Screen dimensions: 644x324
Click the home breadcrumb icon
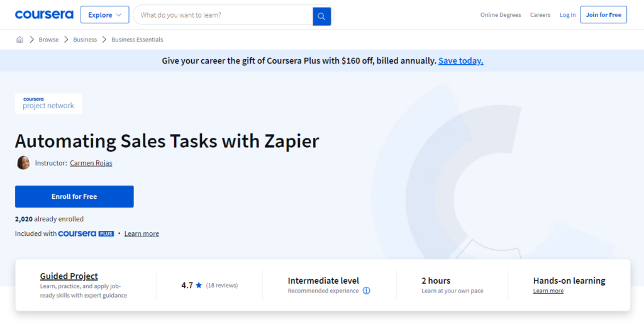click(19, 40)
